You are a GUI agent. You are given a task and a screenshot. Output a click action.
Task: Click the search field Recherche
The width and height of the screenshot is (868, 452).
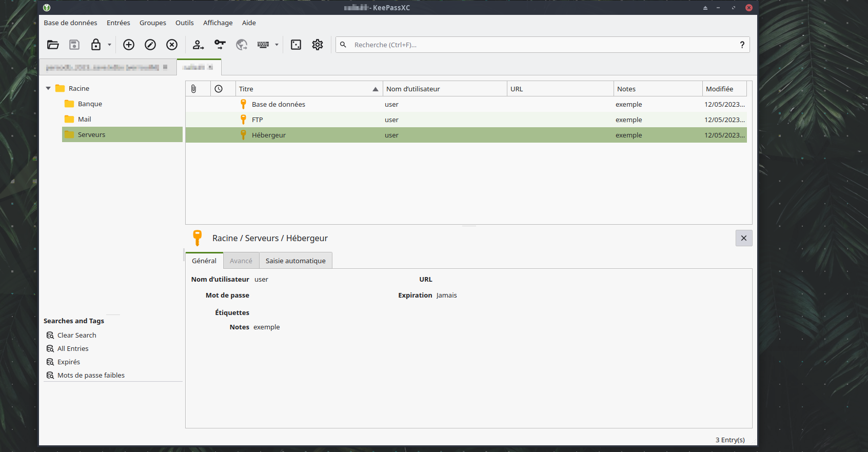(x=539, y=45)
